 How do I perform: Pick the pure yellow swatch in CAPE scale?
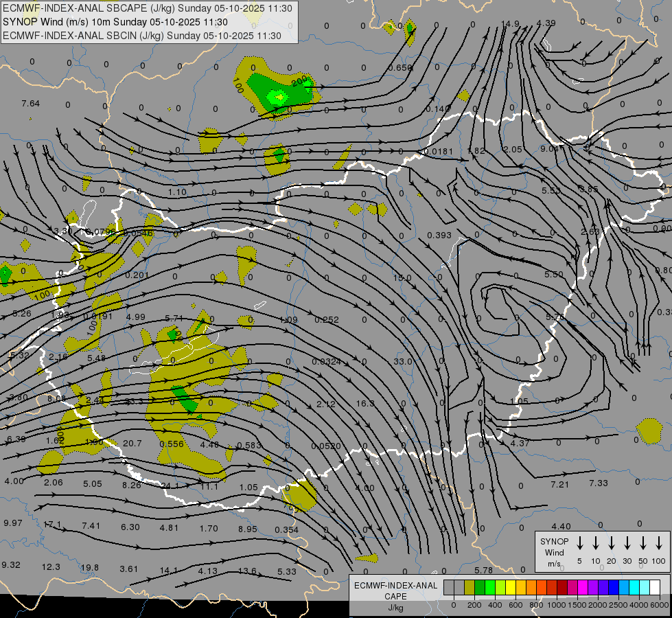pyautogui.click(x=511, y=587)
